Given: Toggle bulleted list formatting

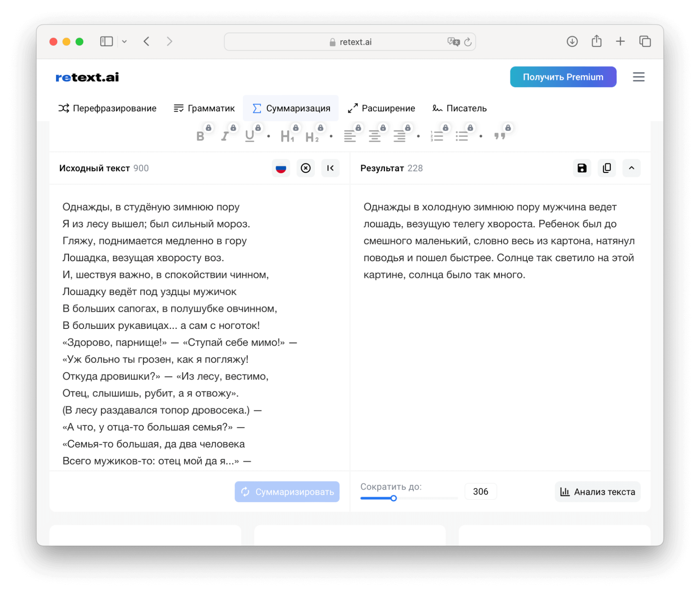Looking at the screenshot, I should [x=462, y=136].
